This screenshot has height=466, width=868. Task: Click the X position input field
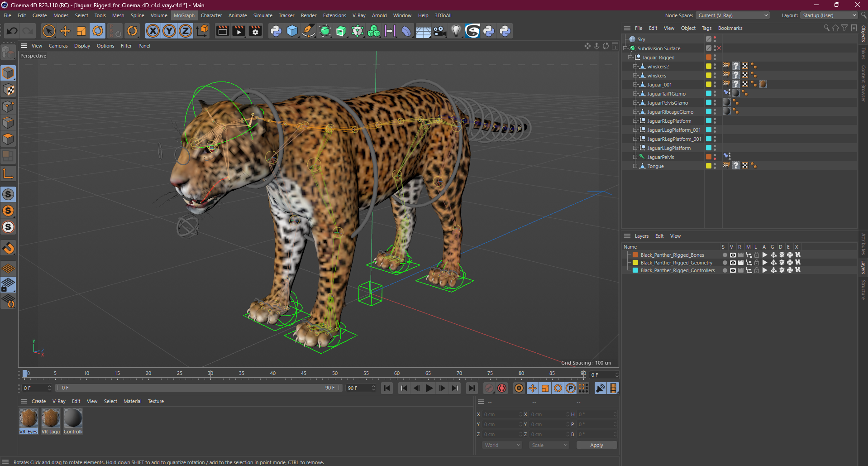point(501,414)
